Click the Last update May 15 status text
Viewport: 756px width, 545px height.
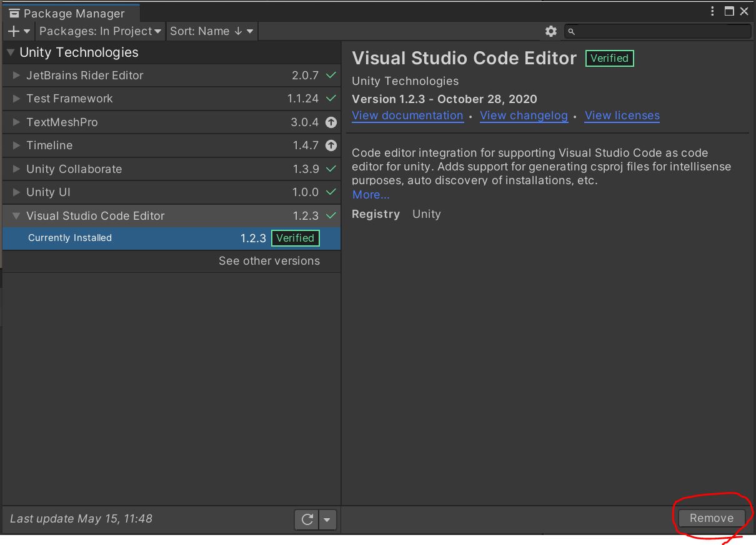81,519
